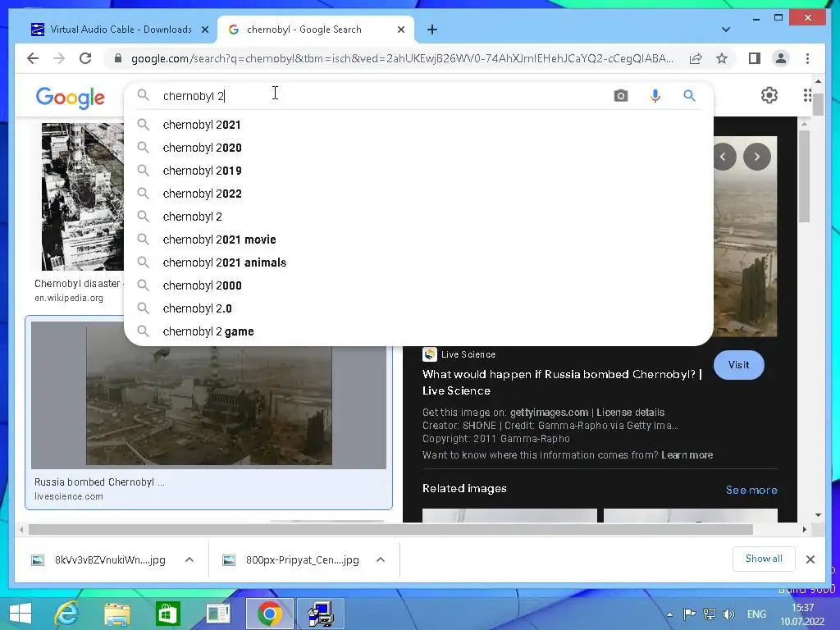This screenshot has width=840, height=630.
Task: Switch to Virtual Audio Cable Downloads tab
Action: (x=121, y=30)
